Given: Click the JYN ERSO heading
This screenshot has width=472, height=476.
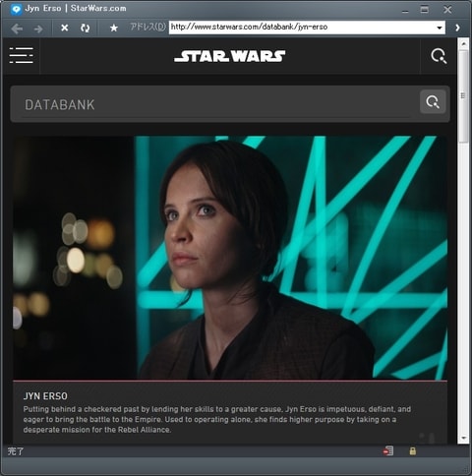Looking at the screenshot, I should point(45,396).
